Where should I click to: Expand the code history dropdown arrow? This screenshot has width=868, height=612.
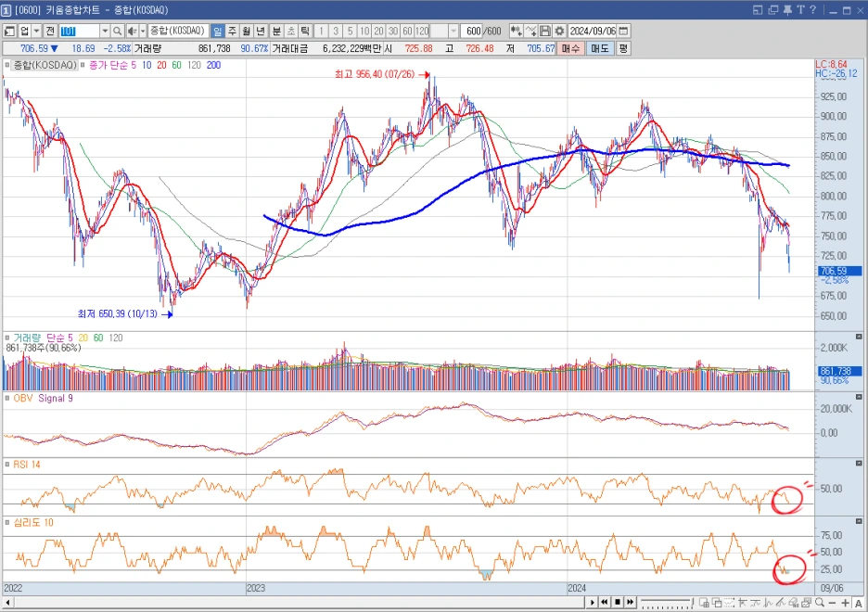click(x=105, y=31)
